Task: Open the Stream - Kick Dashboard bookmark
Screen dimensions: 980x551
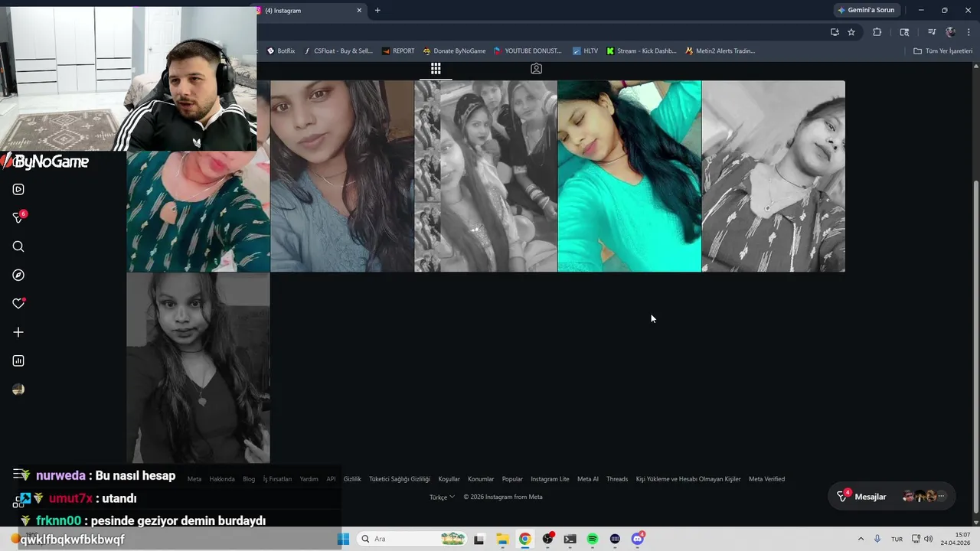Action: point(641,51)
